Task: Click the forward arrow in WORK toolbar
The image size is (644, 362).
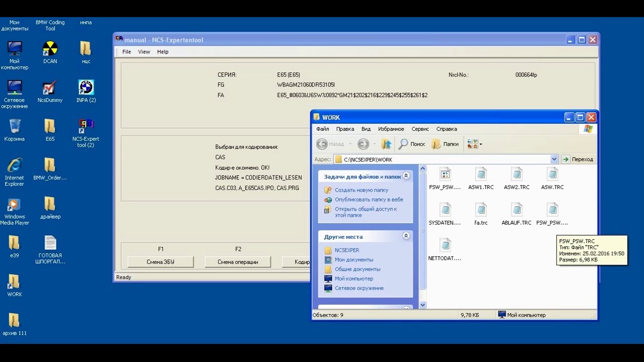Action: coord(363,144)
